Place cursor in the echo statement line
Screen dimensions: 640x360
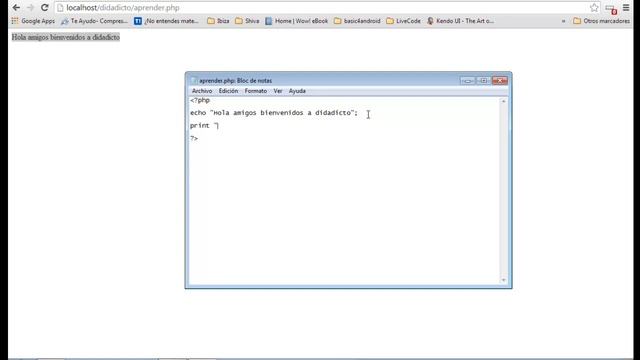point(273,113)
